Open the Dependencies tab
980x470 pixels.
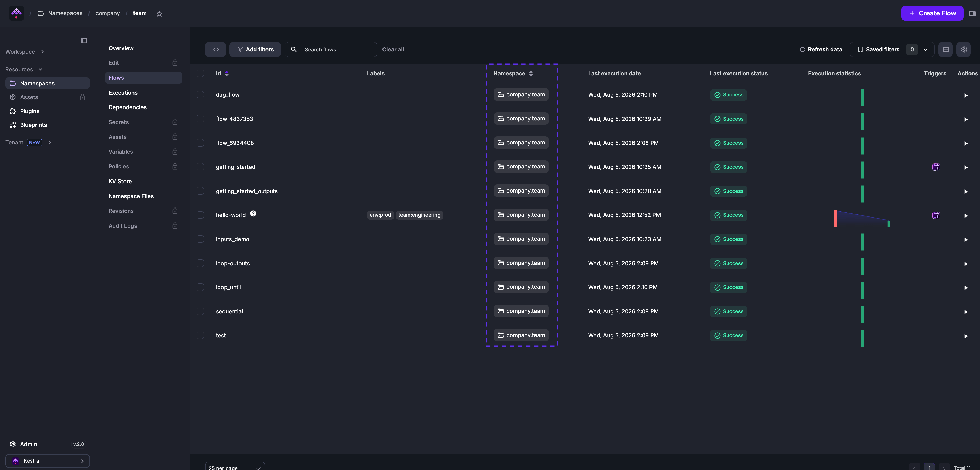tap(127, 108)
